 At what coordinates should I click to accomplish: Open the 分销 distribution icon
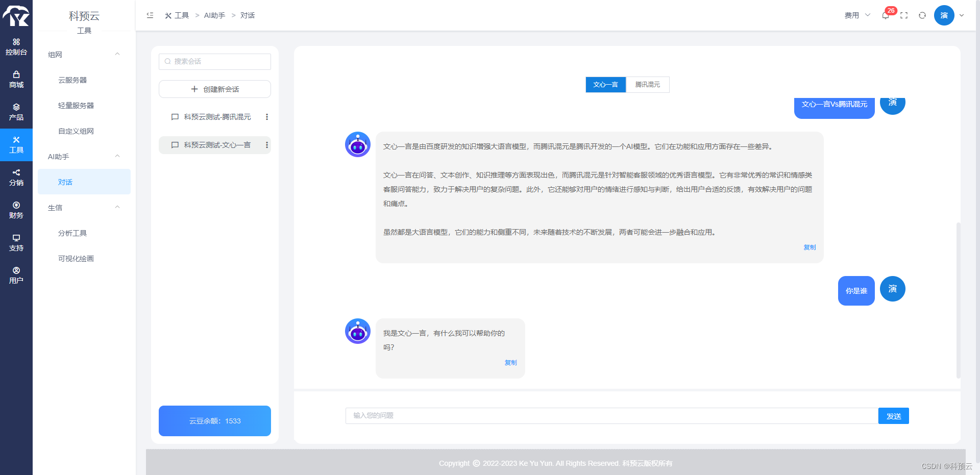(x=16, y=178)
